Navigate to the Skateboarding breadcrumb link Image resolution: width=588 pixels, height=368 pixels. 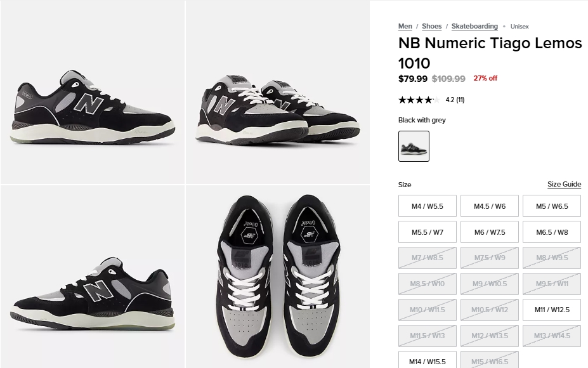click(474, 26)
